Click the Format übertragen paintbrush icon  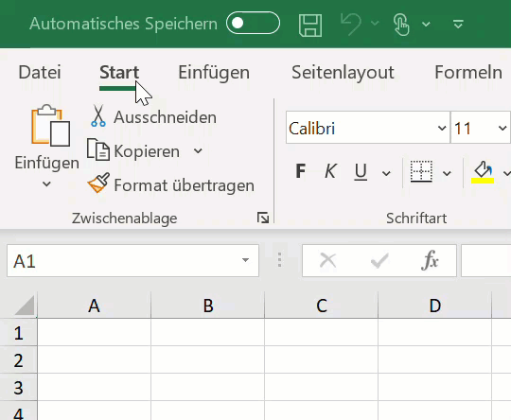tap(98, 184)
